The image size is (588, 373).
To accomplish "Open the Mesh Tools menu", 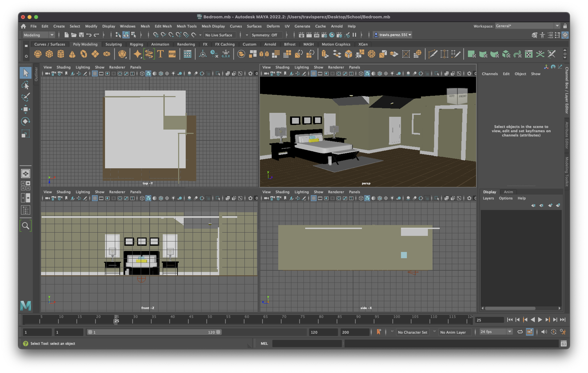I will pos(186,26).
